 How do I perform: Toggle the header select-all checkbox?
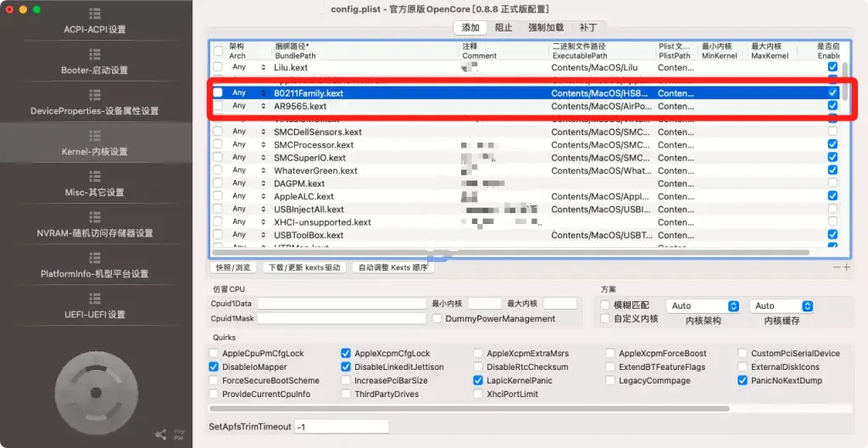[218, 51]
